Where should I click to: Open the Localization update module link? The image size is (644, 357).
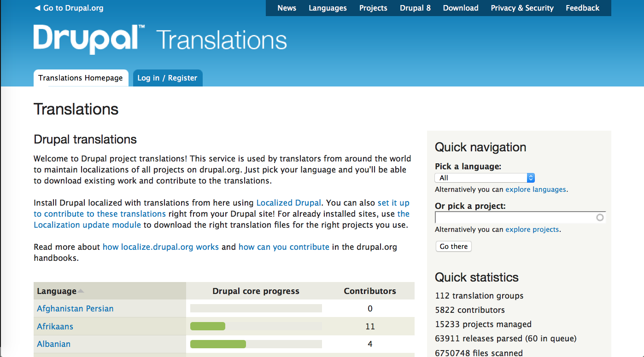click(87, 225)
